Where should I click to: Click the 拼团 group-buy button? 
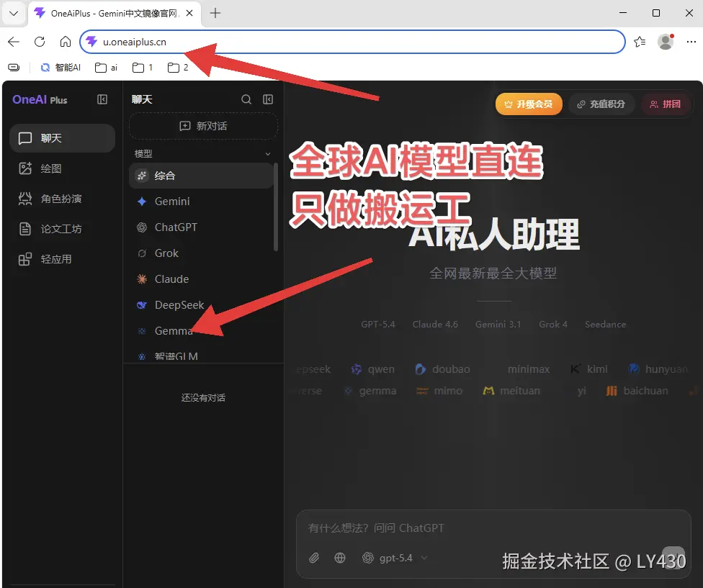pyautogui.click(x=666, y=104)
